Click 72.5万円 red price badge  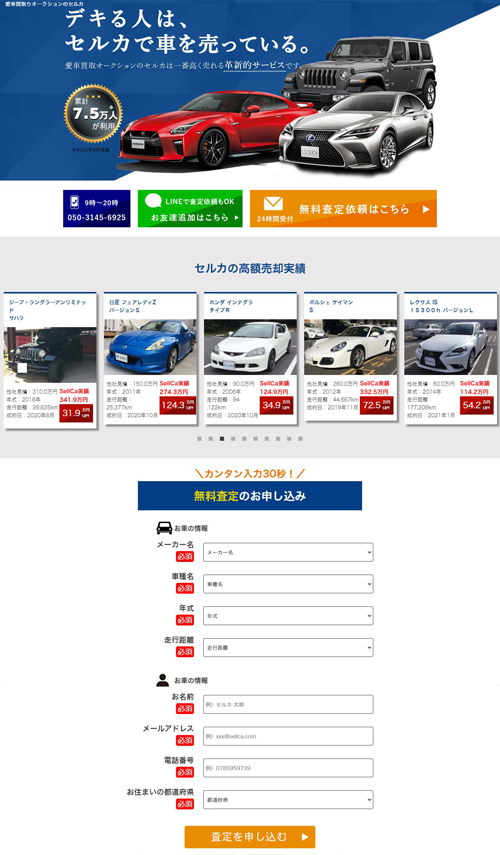pos(377,405)
